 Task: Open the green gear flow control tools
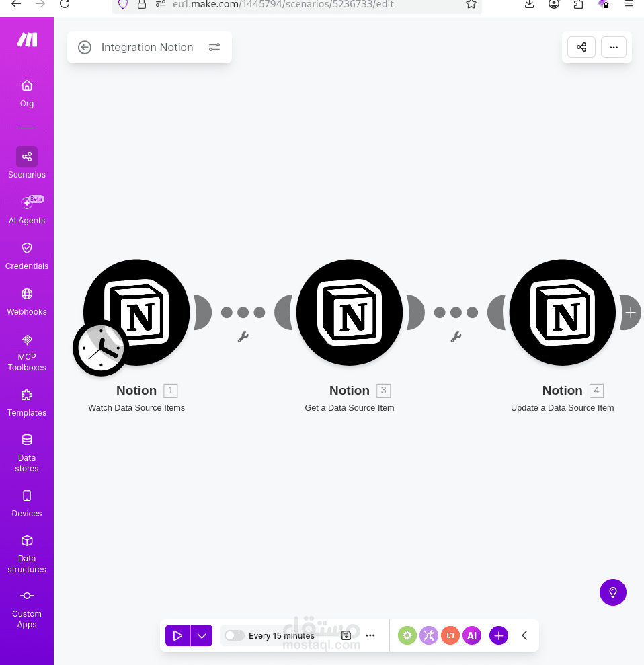point(407,635)
